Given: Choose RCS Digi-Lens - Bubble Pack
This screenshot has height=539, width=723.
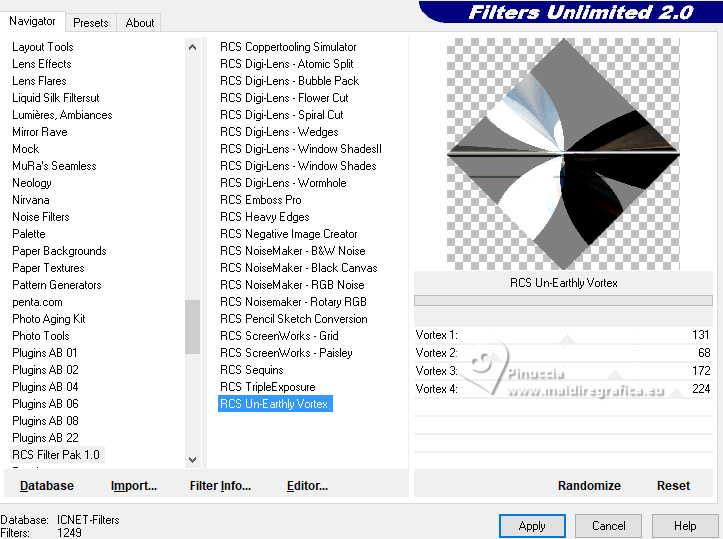Looking at the screenshot, I should tap(289, 81).
